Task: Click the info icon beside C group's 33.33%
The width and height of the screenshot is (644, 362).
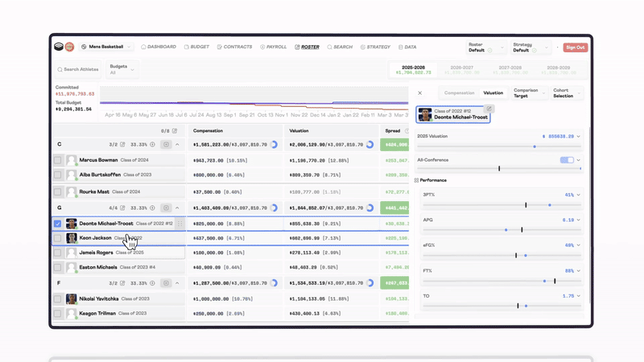Action: (153, 145)
